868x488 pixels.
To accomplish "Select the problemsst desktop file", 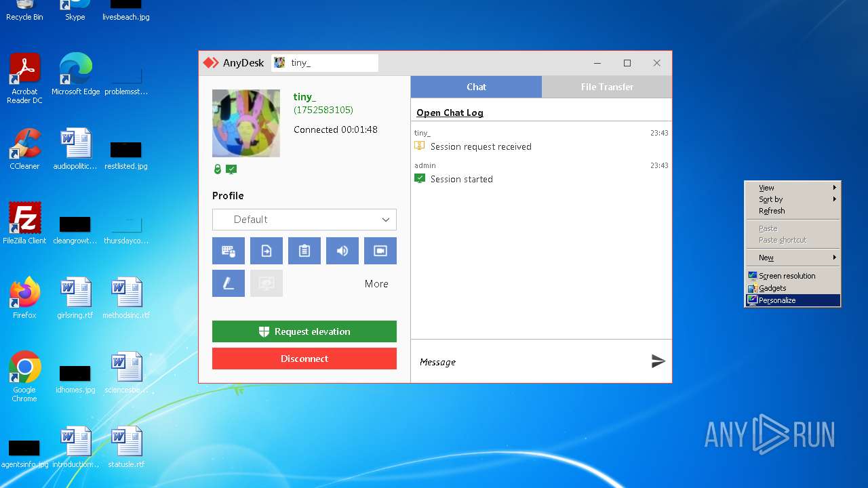I will 126,80.
